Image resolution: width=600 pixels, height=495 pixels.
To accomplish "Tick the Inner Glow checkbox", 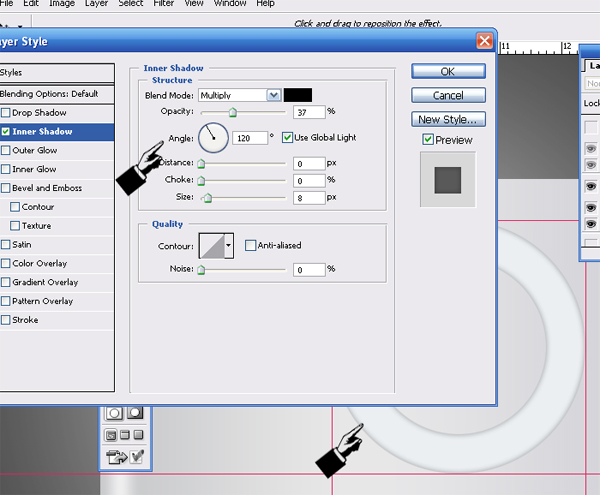I will tap(6, 169).
